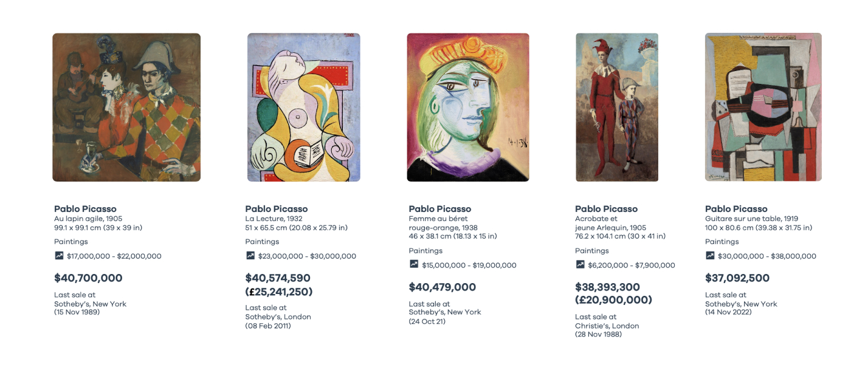Screen dimensions: 868x390
Task: Open the Guitare sur une table image
Action: [x=763, y=108]
